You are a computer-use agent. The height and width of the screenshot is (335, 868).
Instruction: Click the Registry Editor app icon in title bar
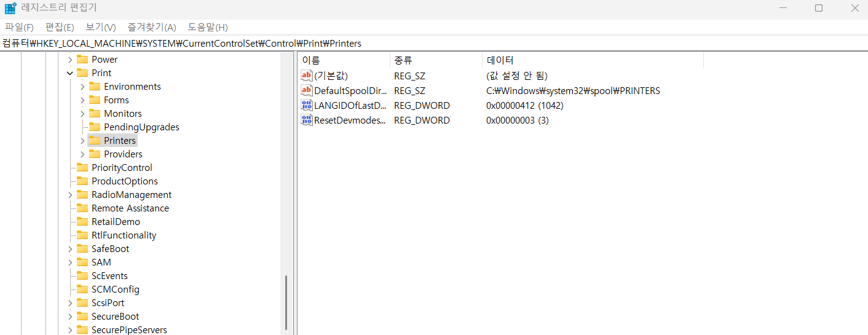tap(10, 8)
